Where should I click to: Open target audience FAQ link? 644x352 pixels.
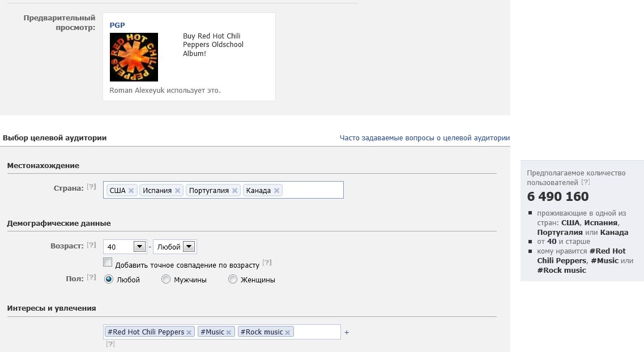click(425, 138)
